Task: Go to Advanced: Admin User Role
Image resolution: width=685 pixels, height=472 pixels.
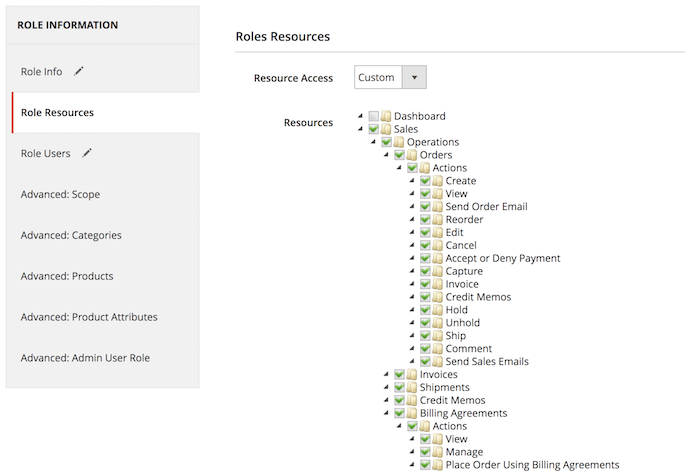Action: coord(85,358)
